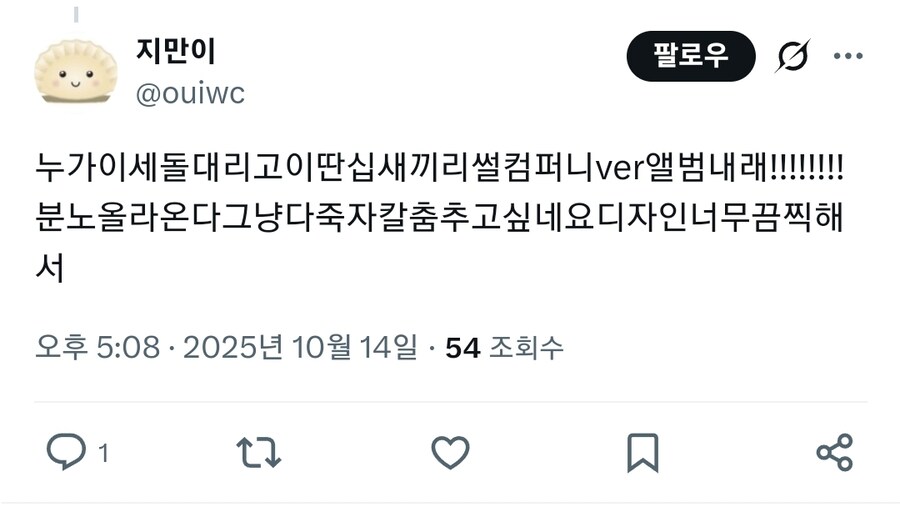Click the thread connector line above avatar

click(x=76, y=15)
